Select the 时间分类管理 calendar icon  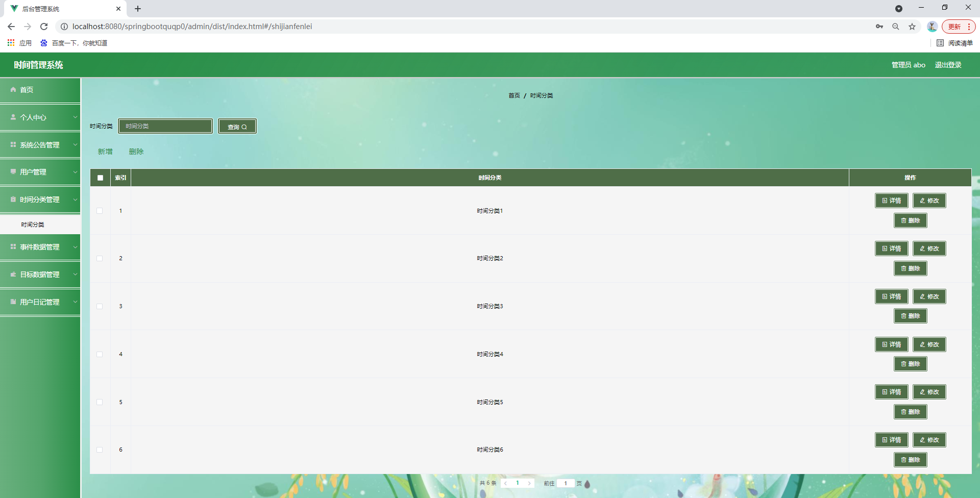click(x=12, y=200)
